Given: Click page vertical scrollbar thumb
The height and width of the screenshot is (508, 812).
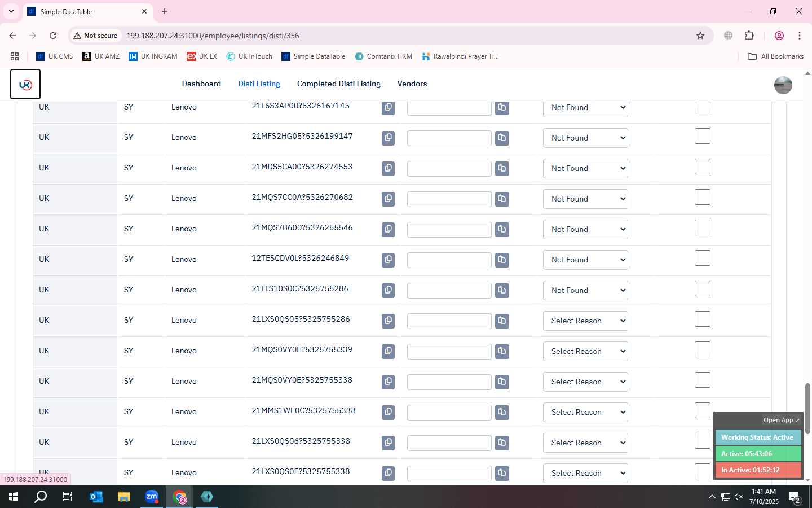Looking at the screenshot, I should [x=807, y=409].
